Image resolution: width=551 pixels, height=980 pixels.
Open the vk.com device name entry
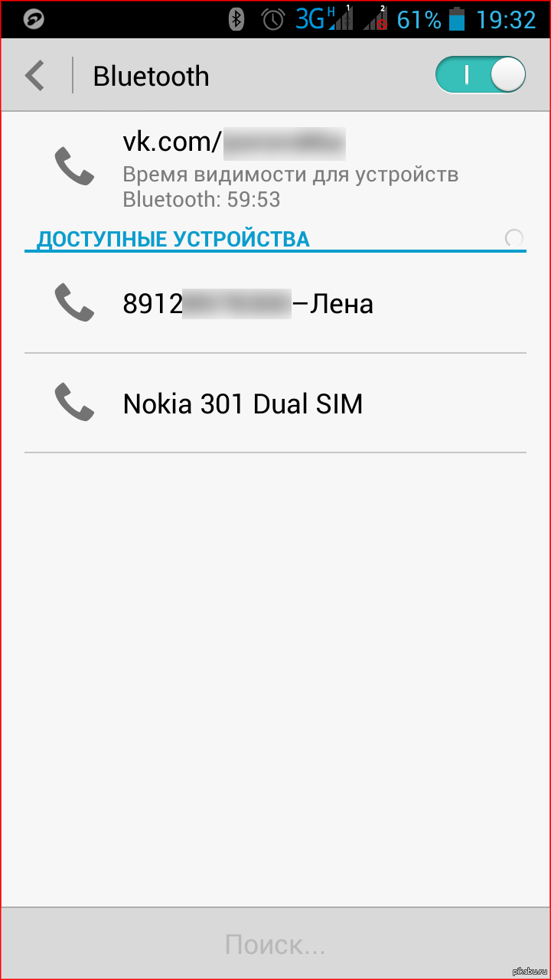pyautogui.click(x=275, y=170)
